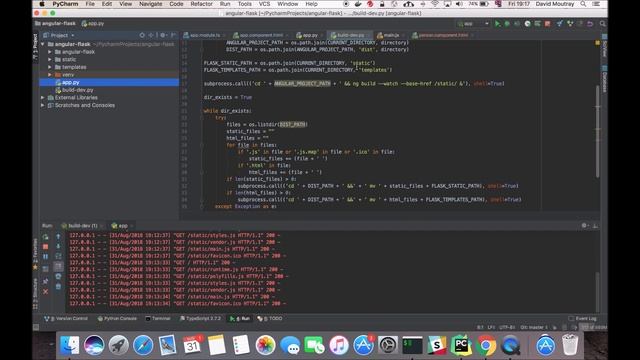Click the Spotlight search icon in menu bar
This screenshot has height=360, width=640.
click(583, 4)
